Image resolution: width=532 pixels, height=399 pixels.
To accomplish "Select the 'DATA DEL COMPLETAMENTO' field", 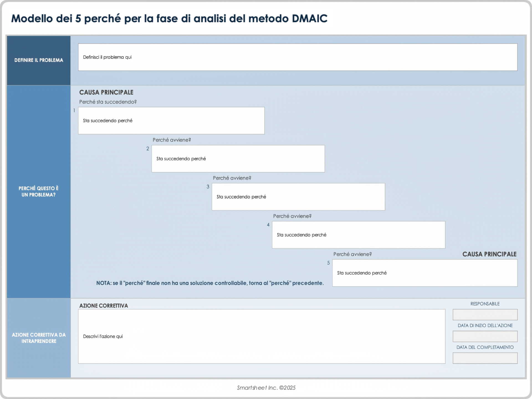I will pos(485,358).
